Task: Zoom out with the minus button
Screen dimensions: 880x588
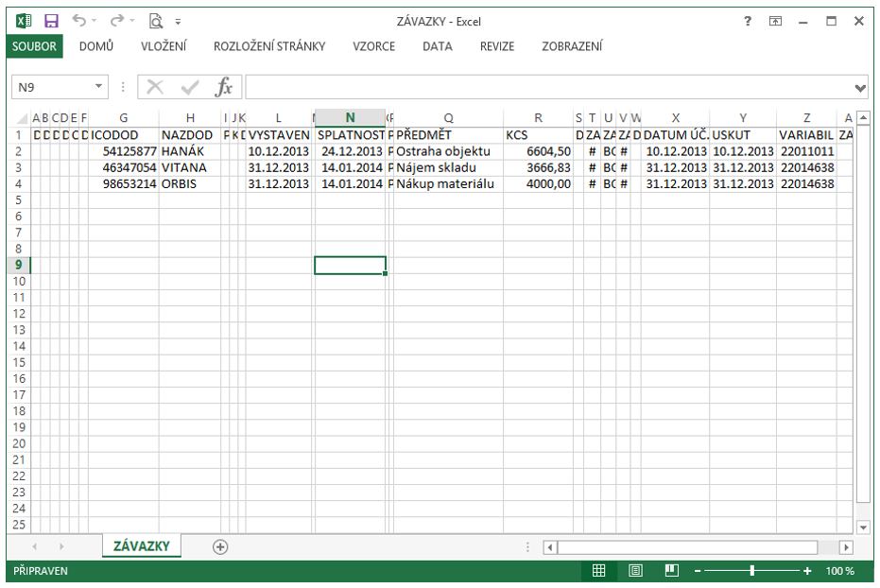Action: click(x=698, y=571)
